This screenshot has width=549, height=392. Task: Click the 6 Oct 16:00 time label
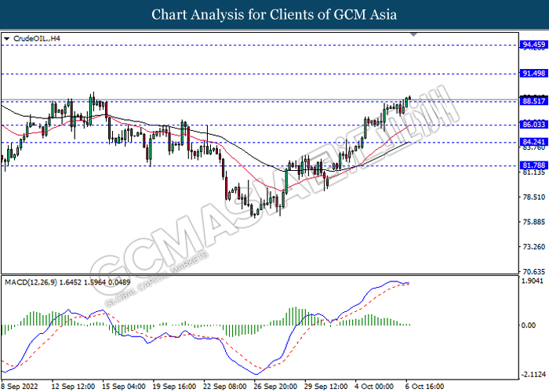pos(425,387)
